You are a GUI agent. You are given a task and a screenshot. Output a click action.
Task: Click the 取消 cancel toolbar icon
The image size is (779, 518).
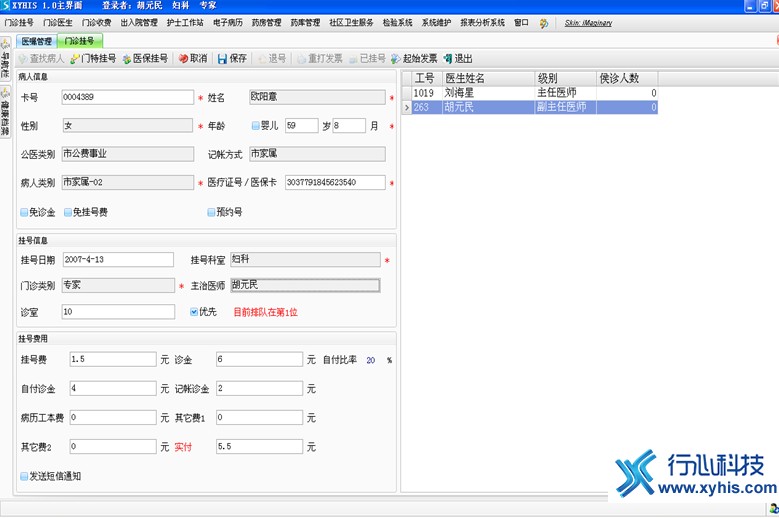point(183,59)
